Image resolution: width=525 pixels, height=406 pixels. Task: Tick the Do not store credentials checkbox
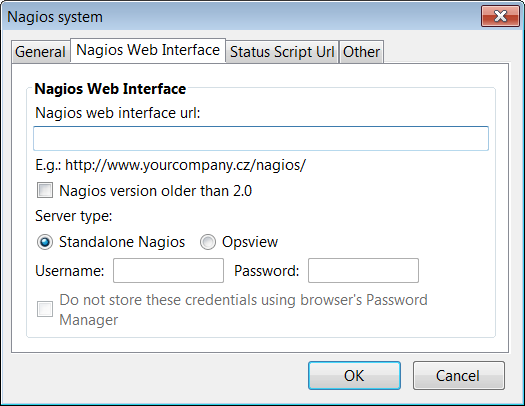coord(45,309)
